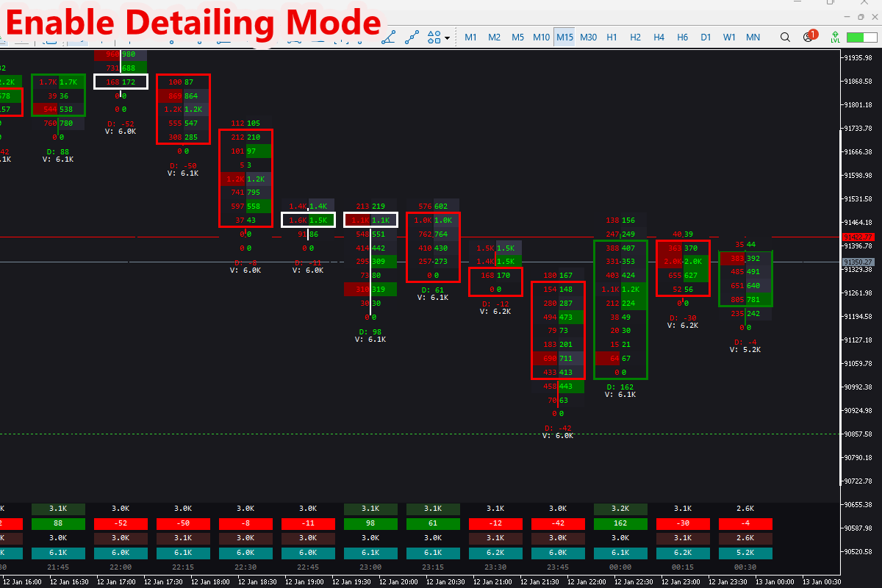Viewport: 882px width, 588px height.
Task: Switch to the D1 timeframe
Action: pos(706,37)
